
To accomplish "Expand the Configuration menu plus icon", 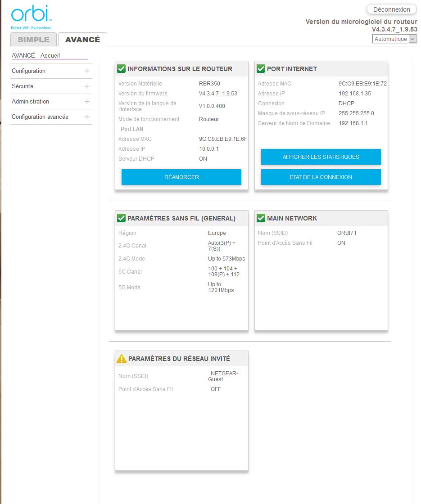I will pos(87,71).
